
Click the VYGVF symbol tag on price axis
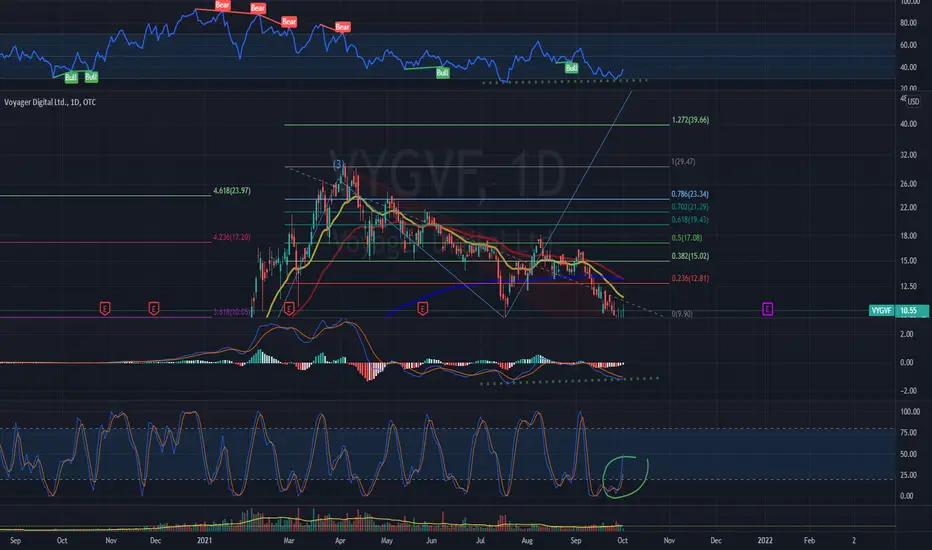click(881, 310)
